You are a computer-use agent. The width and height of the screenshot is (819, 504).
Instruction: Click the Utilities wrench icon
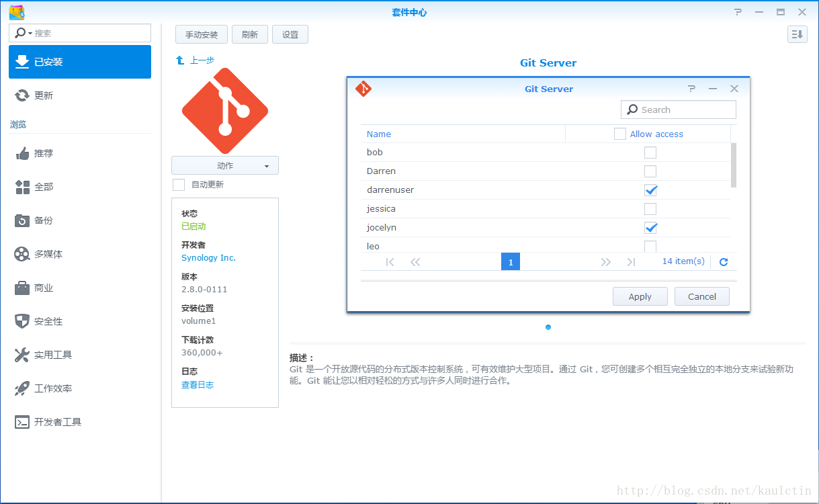click(22, 355)
